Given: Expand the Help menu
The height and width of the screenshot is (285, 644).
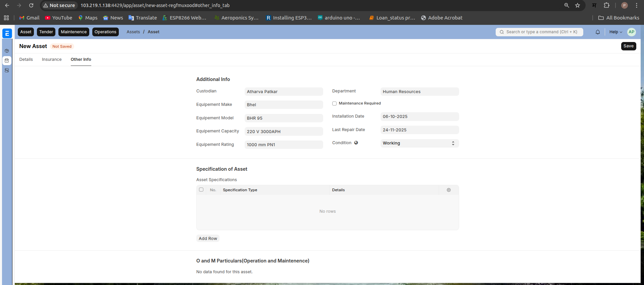Looking at the screenshot, I should pyautogui.click(x=615, y=32).
